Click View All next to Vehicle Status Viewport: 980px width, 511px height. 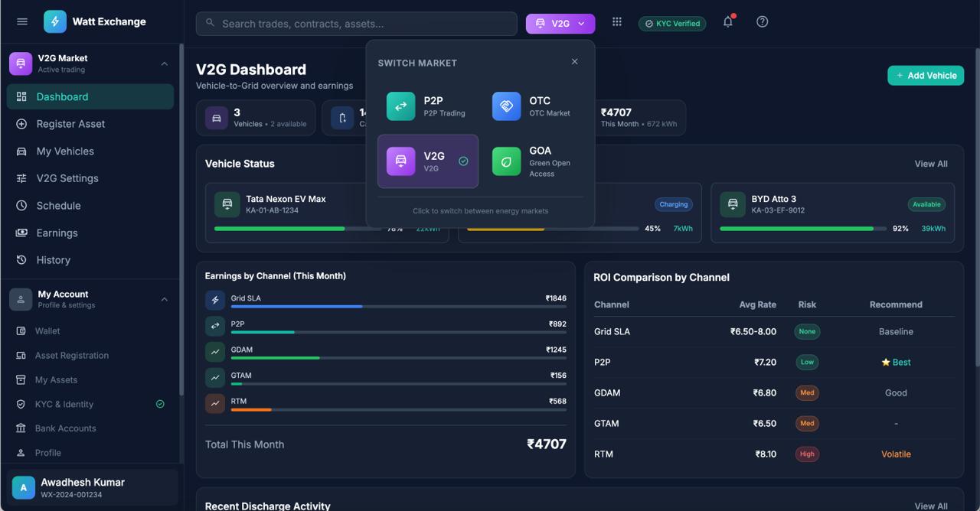[931, 164]
